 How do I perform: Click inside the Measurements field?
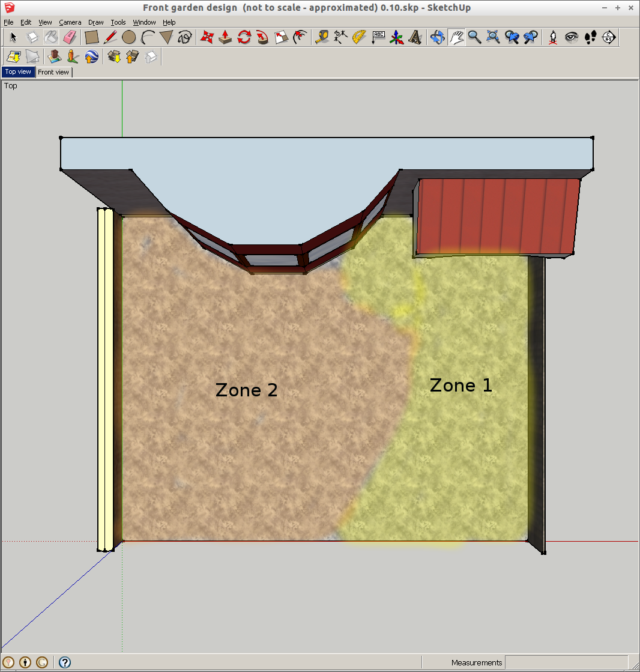tap(570, 662)
